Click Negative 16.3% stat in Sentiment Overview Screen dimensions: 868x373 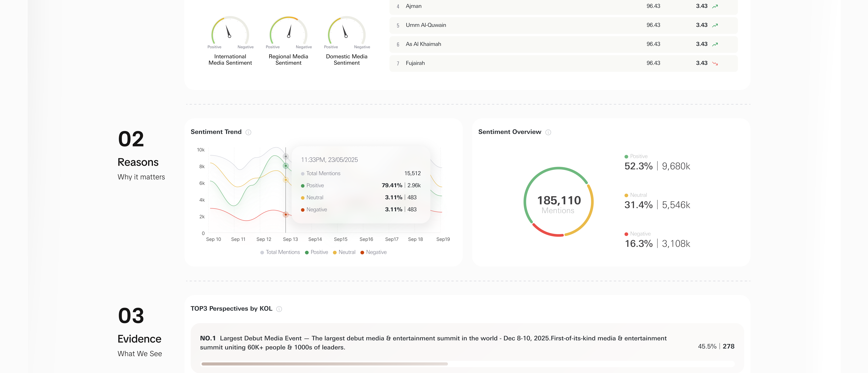click(x=657, y=240)
